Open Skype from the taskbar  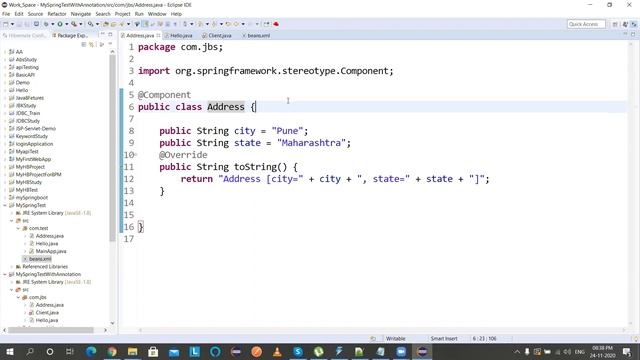pos(298,351)
